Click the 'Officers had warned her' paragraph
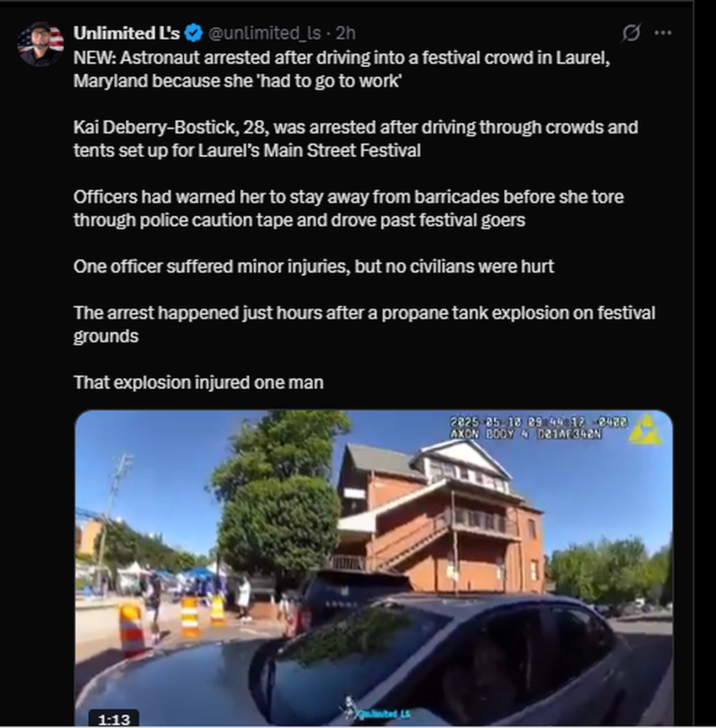 coord(348,208)
